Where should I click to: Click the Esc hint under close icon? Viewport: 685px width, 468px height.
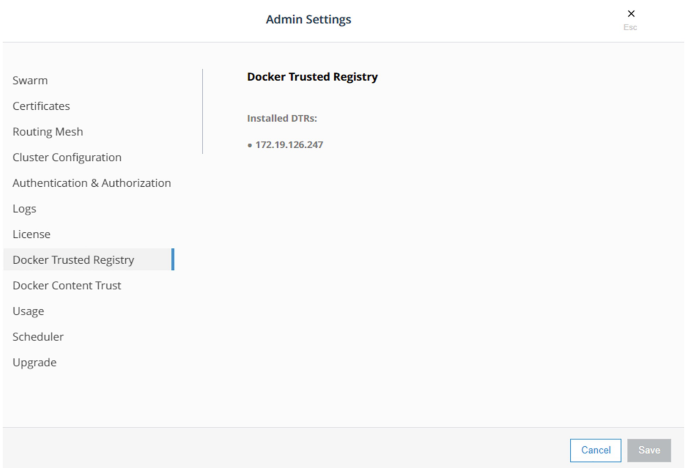[x=630, y=28]
